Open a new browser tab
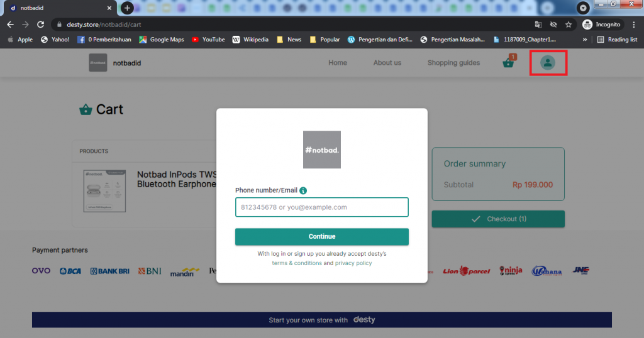This screenshot has height=338, width=644. [x=127, y=8]
